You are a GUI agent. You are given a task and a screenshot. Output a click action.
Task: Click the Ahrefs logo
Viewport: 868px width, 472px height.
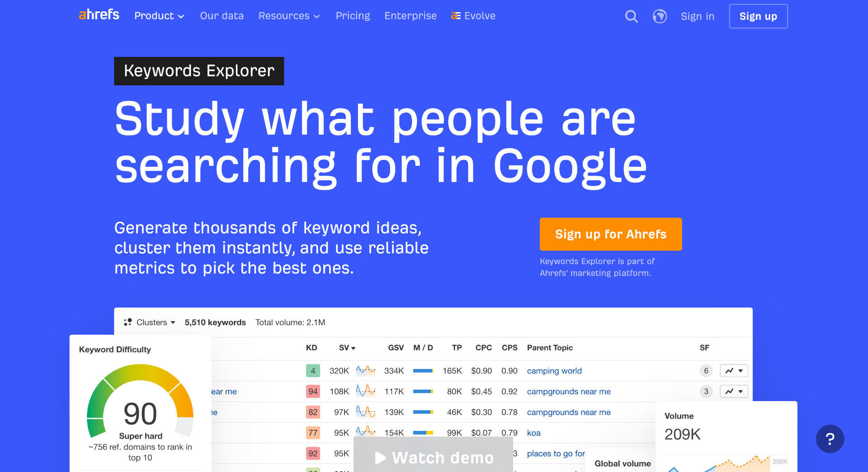click(99, 15)
